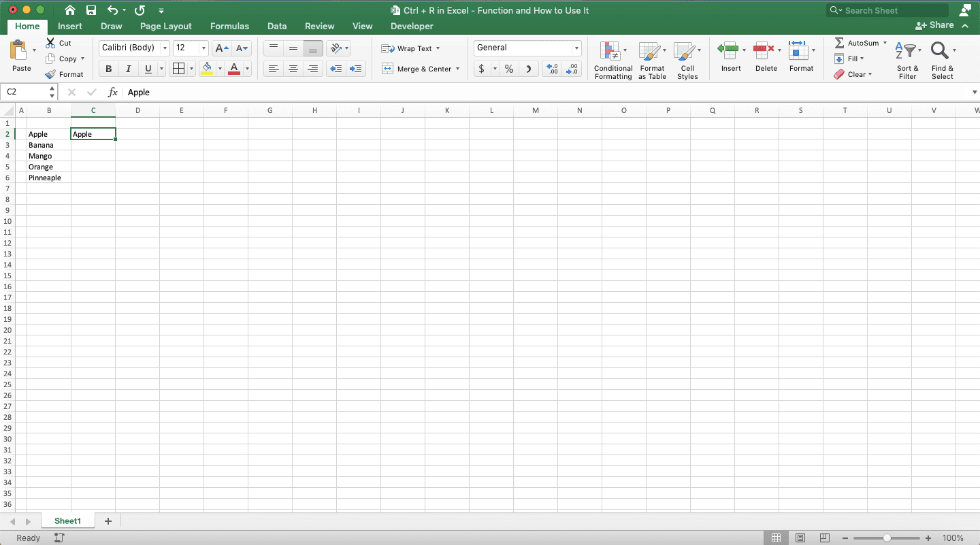Save the workbook with the floppy disk icon

point(91,10)
